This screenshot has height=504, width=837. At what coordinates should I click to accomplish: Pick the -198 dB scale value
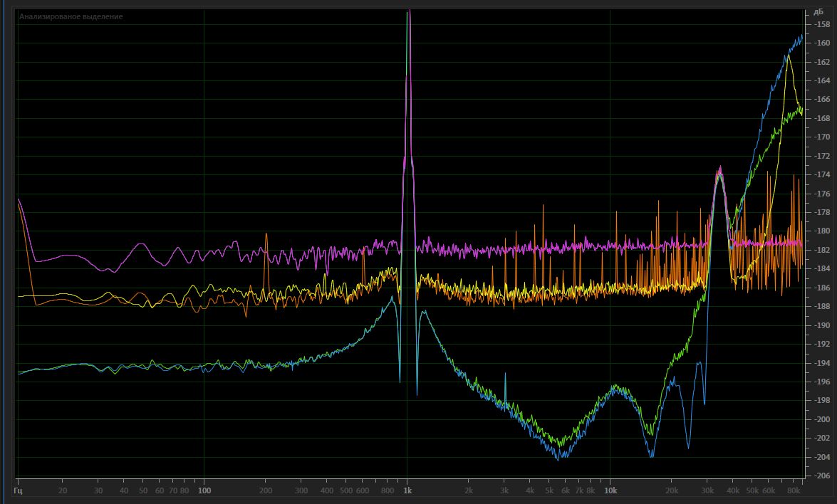pos(821,400)
